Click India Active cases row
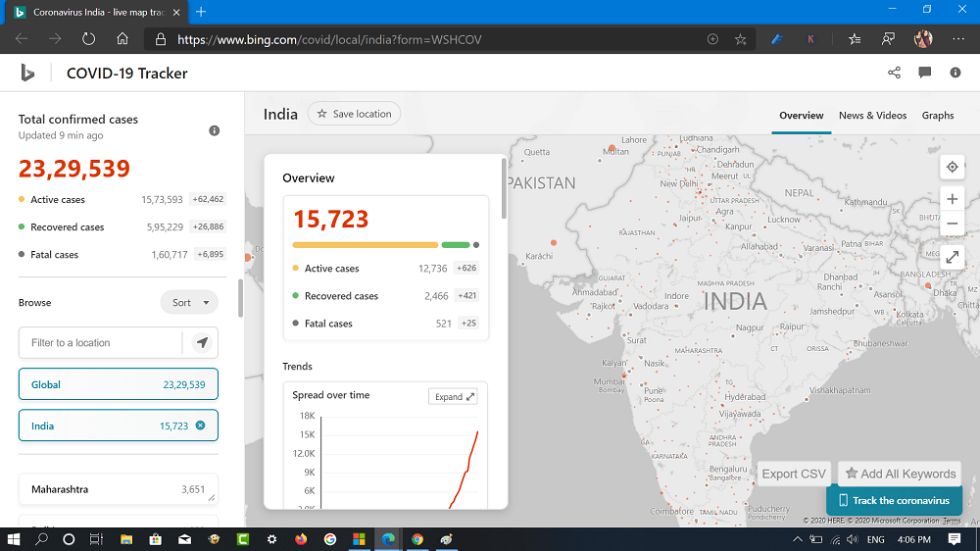Viewport: 980px width, 551px height. pos(385,269)
